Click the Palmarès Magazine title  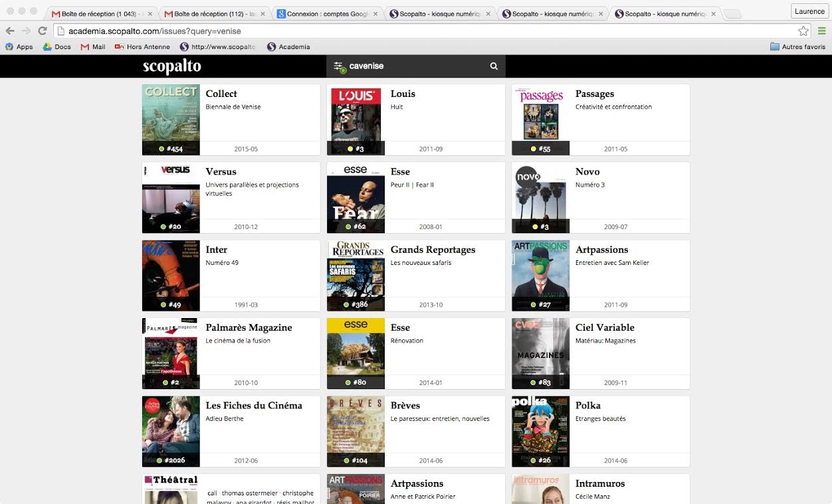point(249,328)
